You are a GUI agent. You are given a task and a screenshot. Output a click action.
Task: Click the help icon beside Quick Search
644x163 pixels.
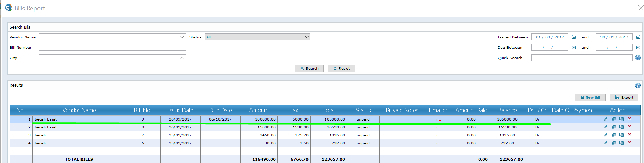[x=638, y=58]
